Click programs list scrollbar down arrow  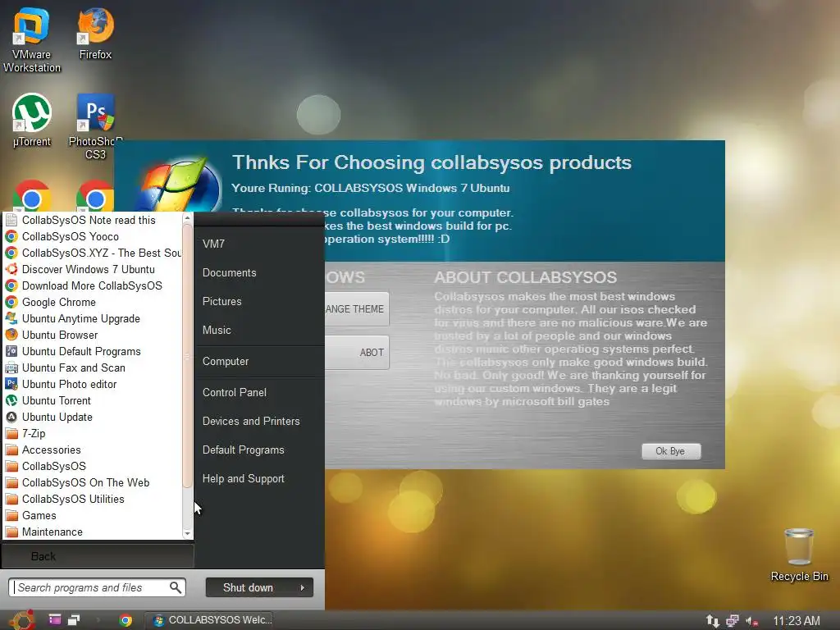coord(187,533)
